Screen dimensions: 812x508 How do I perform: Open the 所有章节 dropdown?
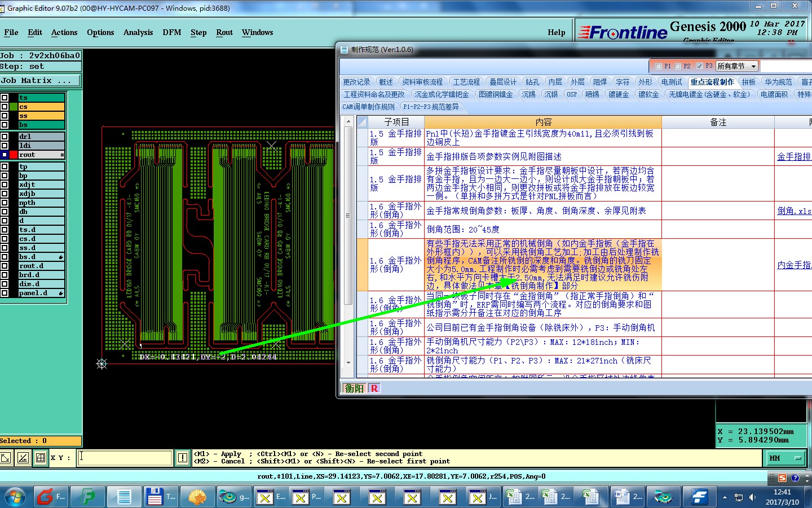[x=737, y=66]
